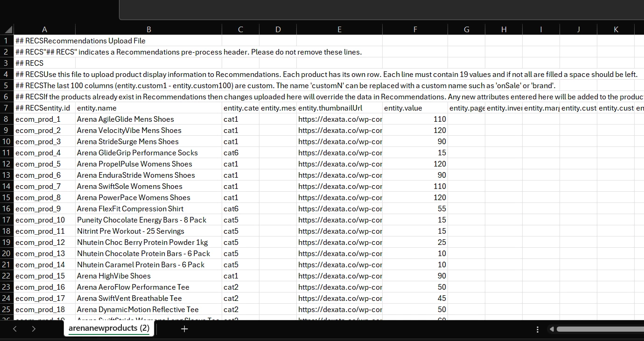
Task: Click value 110 for AgileGlide Mens Shoes
Action: click(415, 119)
